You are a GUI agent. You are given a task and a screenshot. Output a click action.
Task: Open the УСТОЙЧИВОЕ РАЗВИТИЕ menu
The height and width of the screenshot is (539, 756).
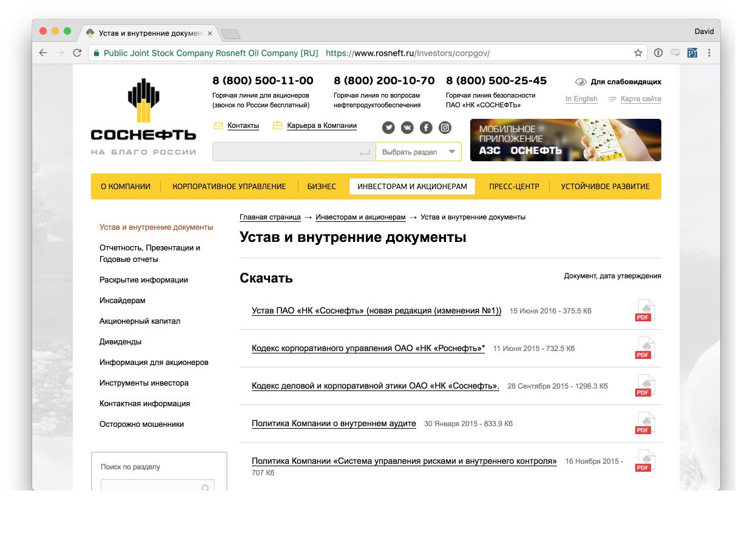[x=605, y=187]
